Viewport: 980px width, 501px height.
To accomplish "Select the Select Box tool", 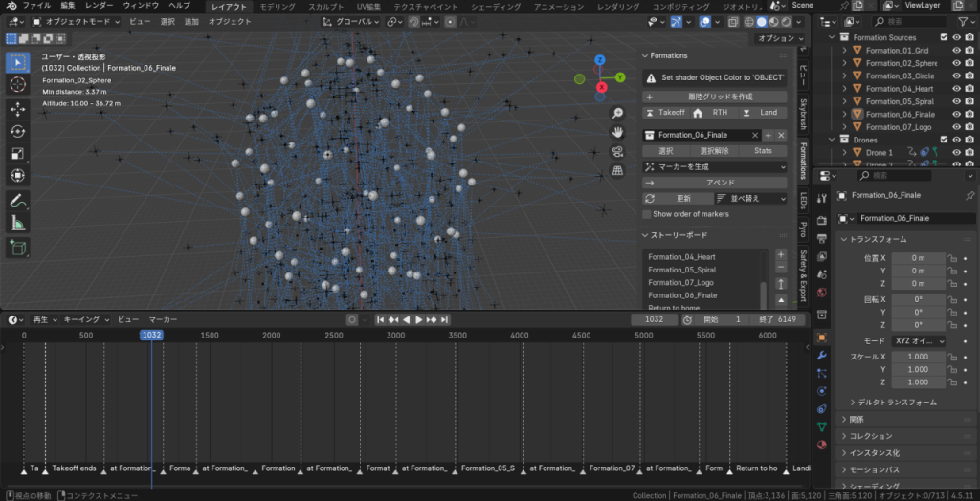I will [17, 62].
